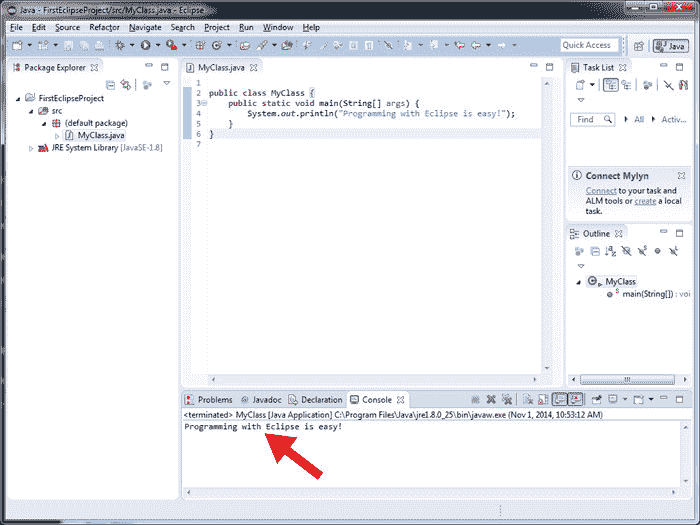The image size is (700, 525).
Task: Open the File menu
Action: coord(16,27)
